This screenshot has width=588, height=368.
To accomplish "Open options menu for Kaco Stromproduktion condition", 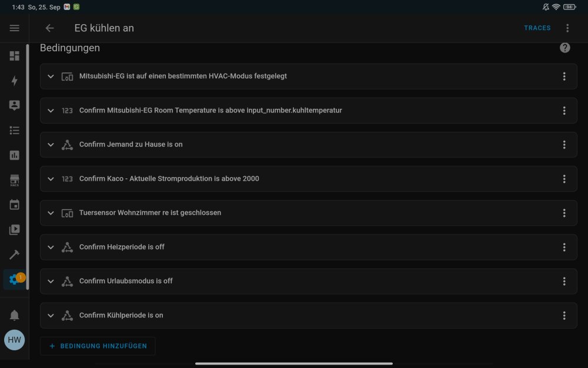I will 564,179.
